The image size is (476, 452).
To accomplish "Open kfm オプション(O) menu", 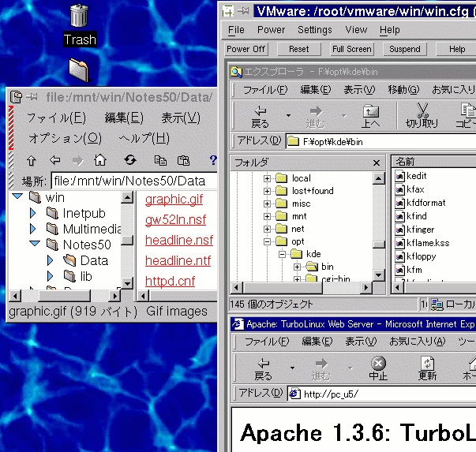I will tap(65, 139).
